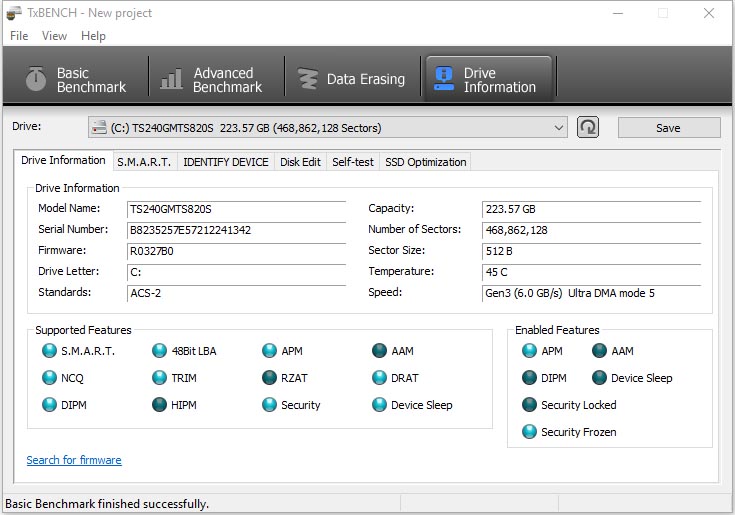Screen dimensions: 735x515
Task: Switch to the Self-test tab
Action: pyautogui.click(x=353, y=162)
